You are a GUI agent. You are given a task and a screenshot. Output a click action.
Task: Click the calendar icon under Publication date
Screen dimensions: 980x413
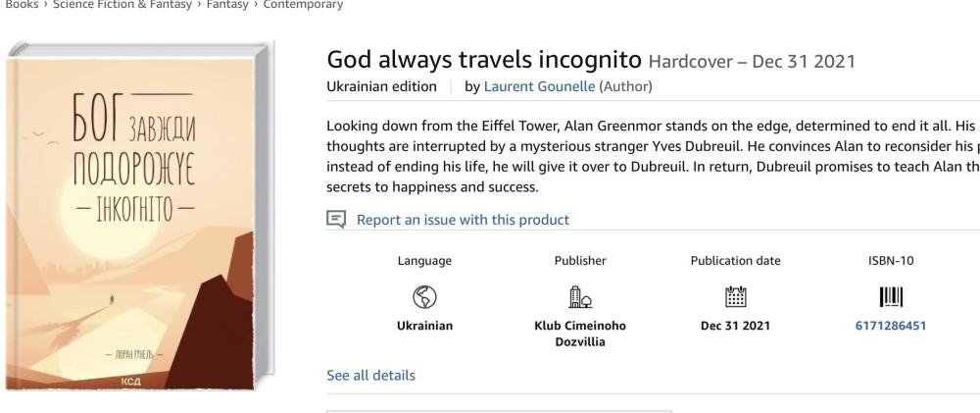pyautogui.click(x=735, y=294)
